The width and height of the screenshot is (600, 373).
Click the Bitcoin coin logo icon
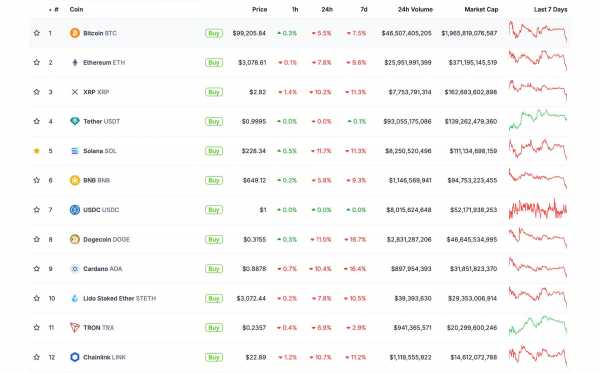[75, 33]
